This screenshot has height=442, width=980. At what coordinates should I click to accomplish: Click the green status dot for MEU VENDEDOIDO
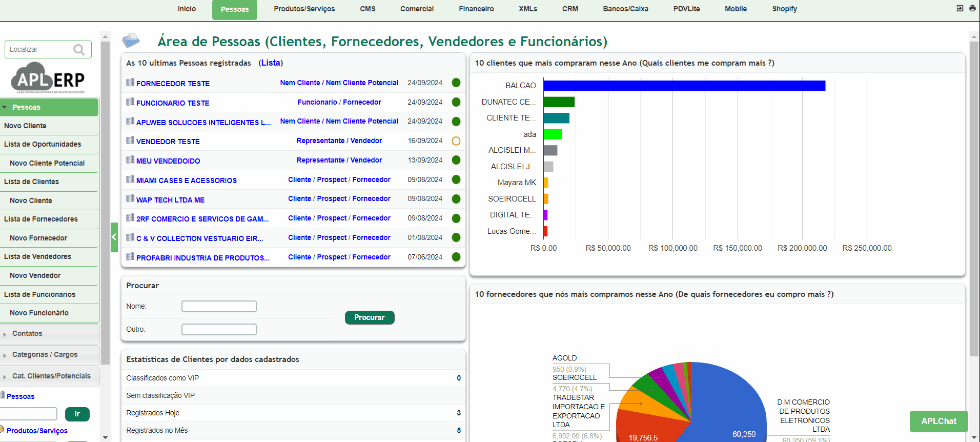(456, 160)
